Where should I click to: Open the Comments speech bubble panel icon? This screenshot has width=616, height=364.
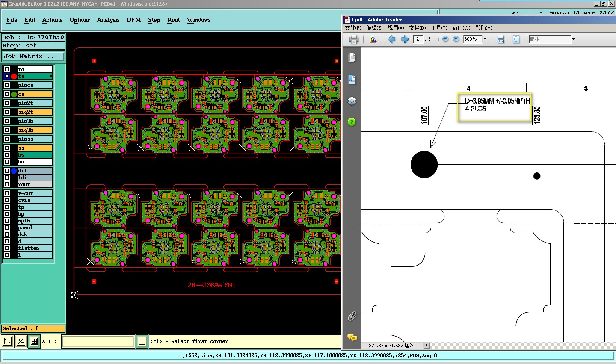[352, 337]
